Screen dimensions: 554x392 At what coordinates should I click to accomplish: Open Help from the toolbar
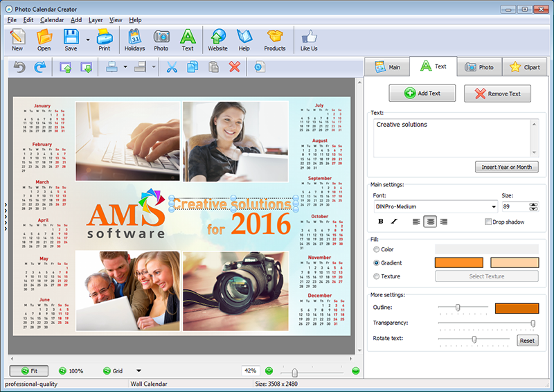(244, 39)
